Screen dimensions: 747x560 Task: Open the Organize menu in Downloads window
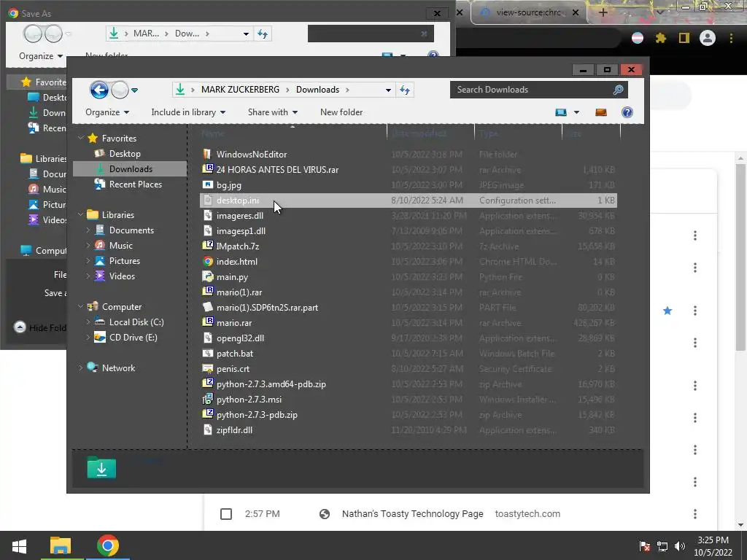107,112
